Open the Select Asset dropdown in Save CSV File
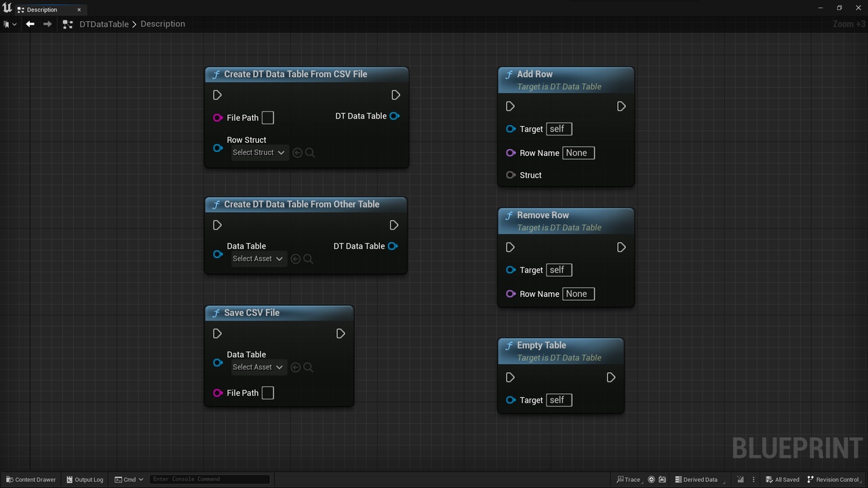868x488 pixels. 258,367
